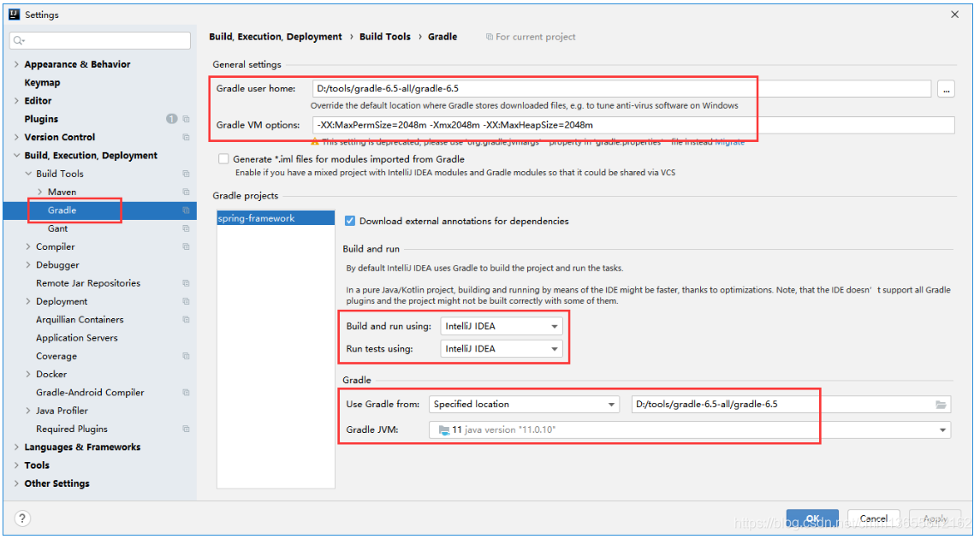Click the settings search box
This screenshot has height=539, width=980.
pos(100,40)
